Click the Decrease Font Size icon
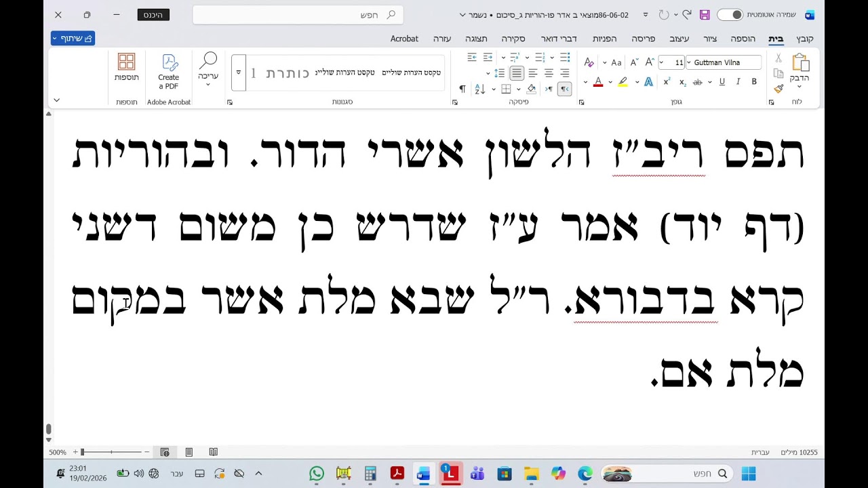 pos(635,62)
